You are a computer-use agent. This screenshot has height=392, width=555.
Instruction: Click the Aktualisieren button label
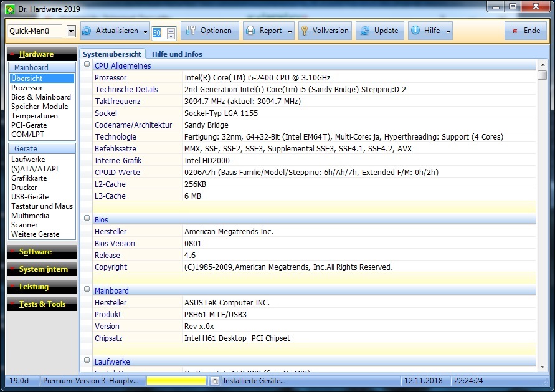point(117,31)
